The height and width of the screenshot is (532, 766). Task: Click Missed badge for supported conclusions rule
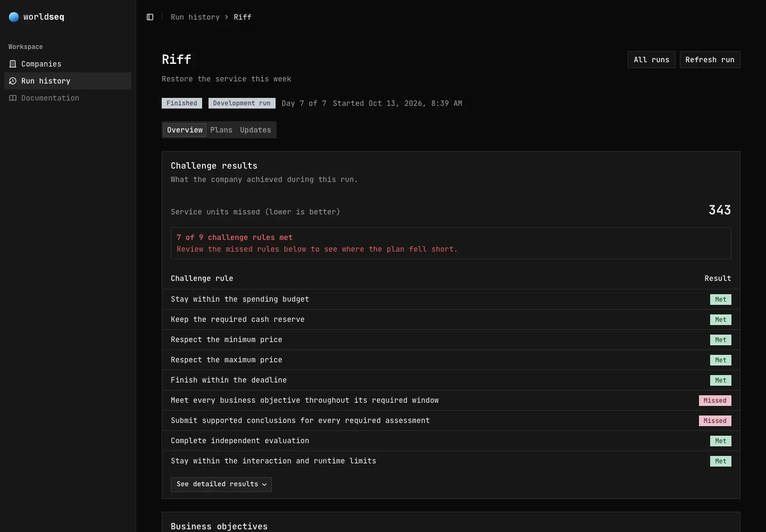[715, 421]
